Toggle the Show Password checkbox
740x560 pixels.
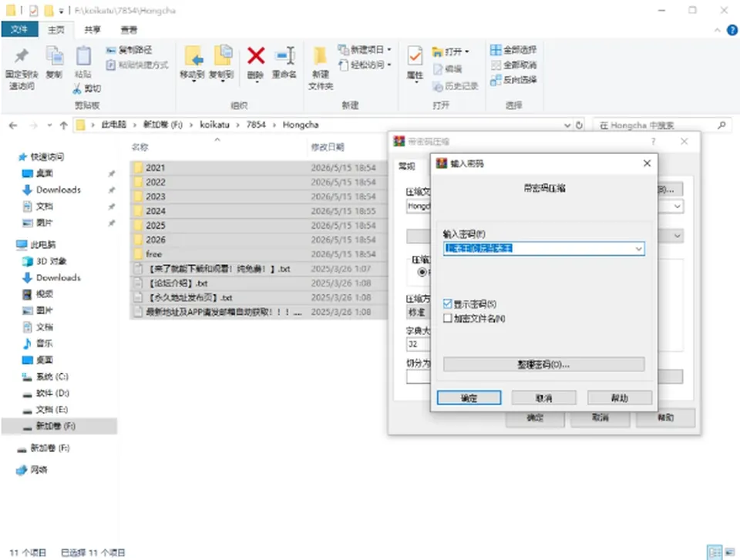[x=447, y=303]
